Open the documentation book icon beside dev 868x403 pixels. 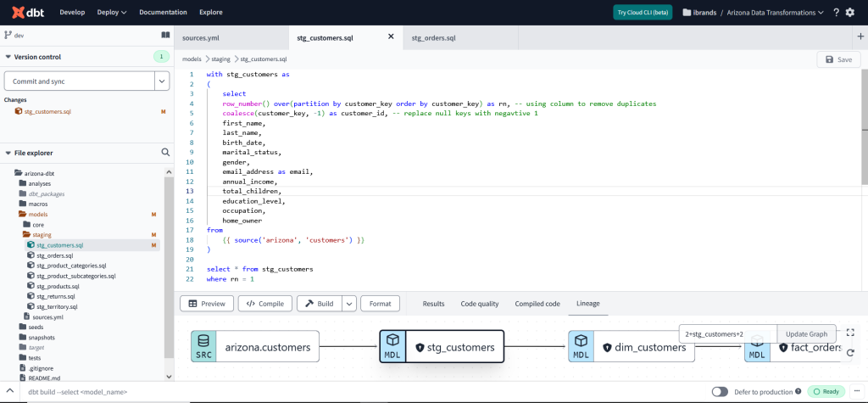point(165,35)
